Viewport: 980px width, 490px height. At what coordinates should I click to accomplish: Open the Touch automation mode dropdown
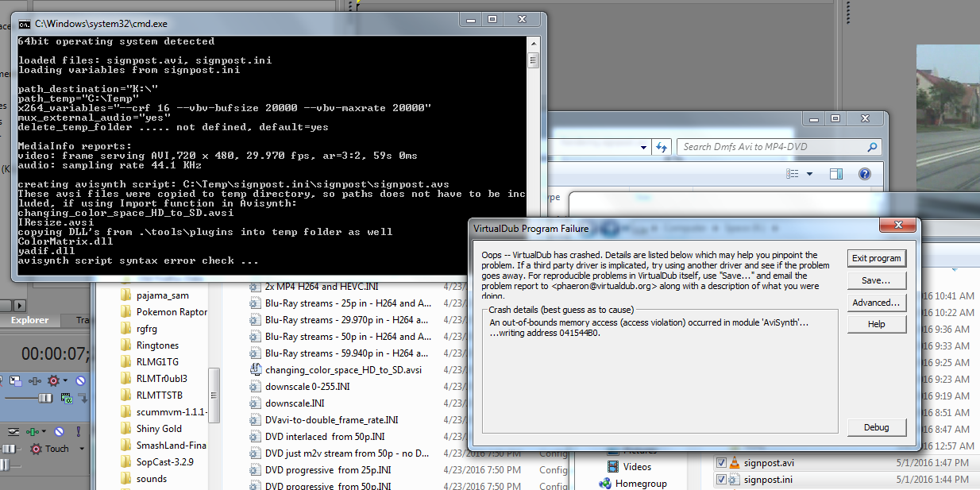[82, 449]
